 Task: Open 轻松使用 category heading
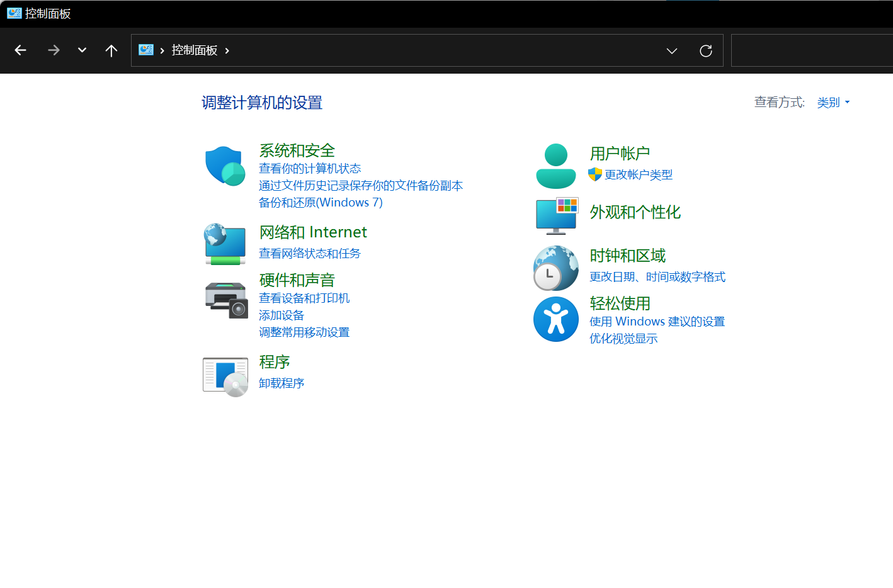click(x=620, y=303)
